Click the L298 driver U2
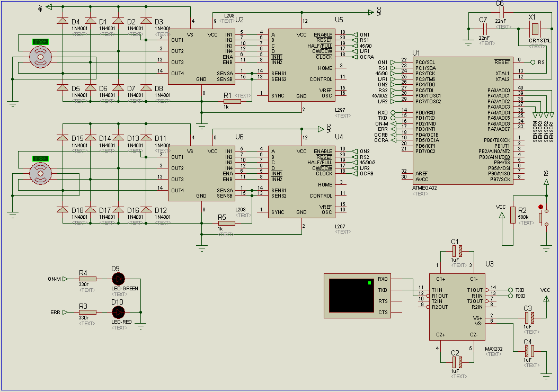Viewport: 559px width, 392px height. pos(202,57)
